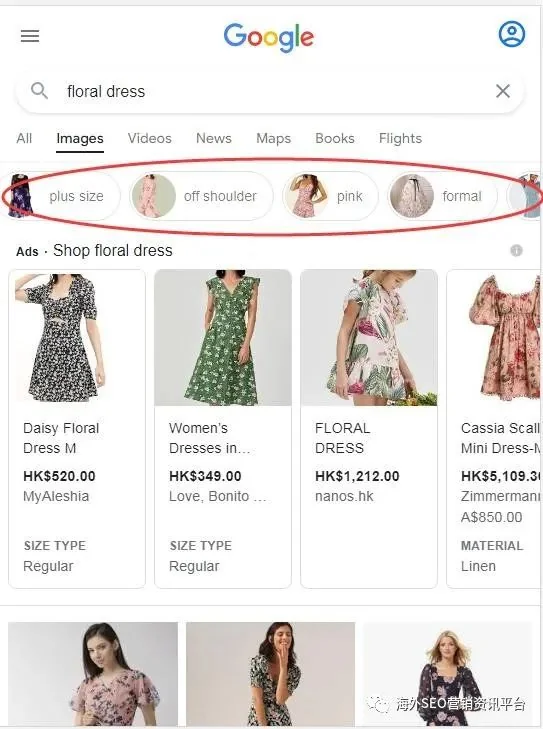Click the Love, Bonito seller name
Screen dimensions: 543x729
point(218,497)
